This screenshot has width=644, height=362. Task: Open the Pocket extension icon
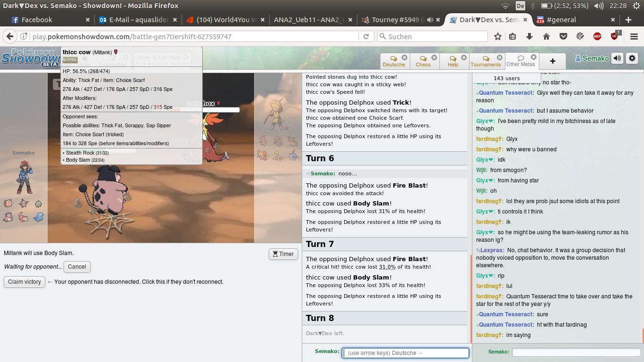coord(563,36)
